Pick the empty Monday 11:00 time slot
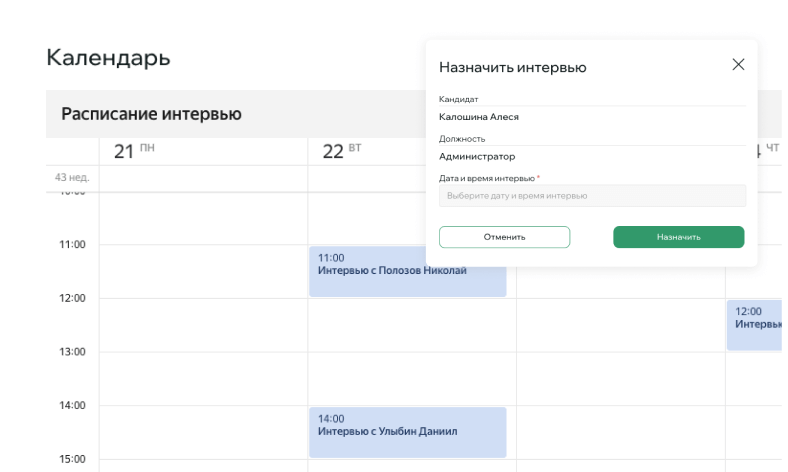 (x=203, y=271)
